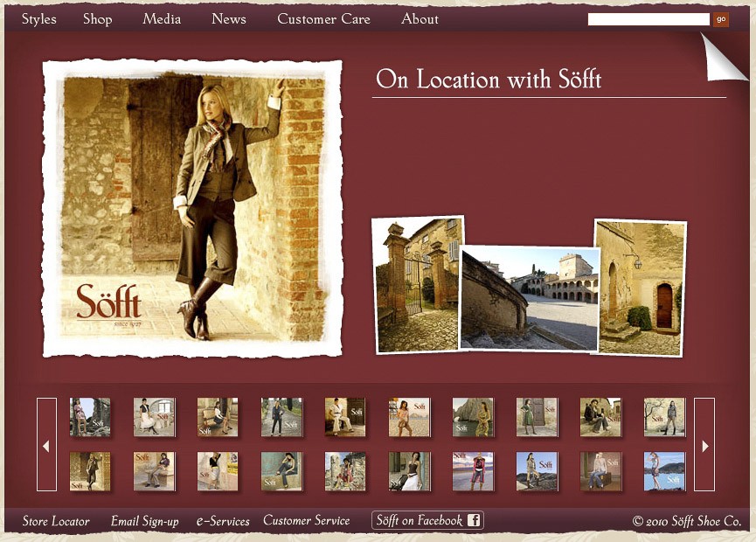756x542 pixels.
Task: Select thumbnail of blonde sitting on suitcase
Action: tap(600, 471)
